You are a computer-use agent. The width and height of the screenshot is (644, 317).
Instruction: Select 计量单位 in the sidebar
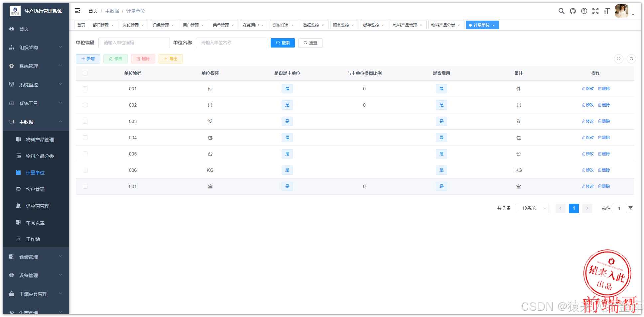[36, 173]
